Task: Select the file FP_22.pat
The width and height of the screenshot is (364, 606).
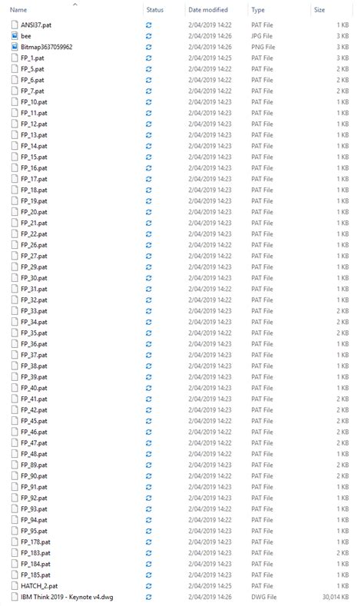Action: pyautogui.click(x=34, y=233)
